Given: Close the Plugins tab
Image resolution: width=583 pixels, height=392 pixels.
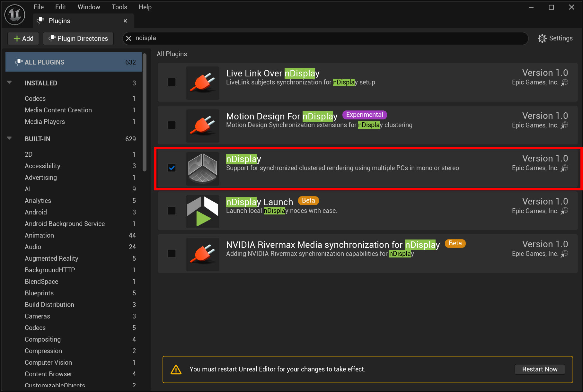Looking at the screenshot, I should [x=125, y=21].
